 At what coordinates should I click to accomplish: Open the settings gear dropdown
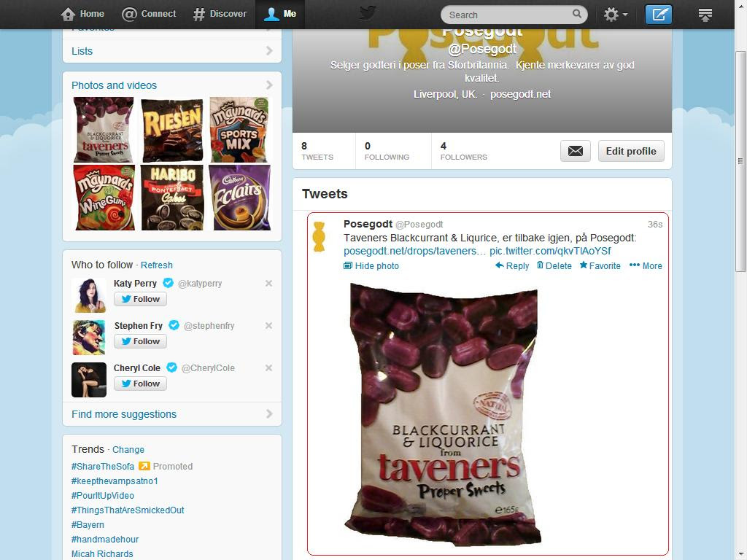(x=616, y=15)
